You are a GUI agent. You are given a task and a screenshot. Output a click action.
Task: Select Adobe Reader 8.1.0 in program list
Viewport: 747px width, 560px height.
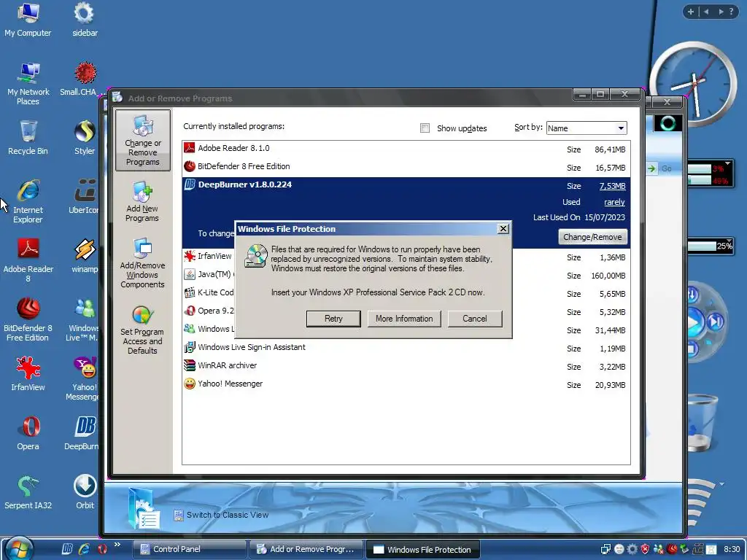(x=406, y=149)
